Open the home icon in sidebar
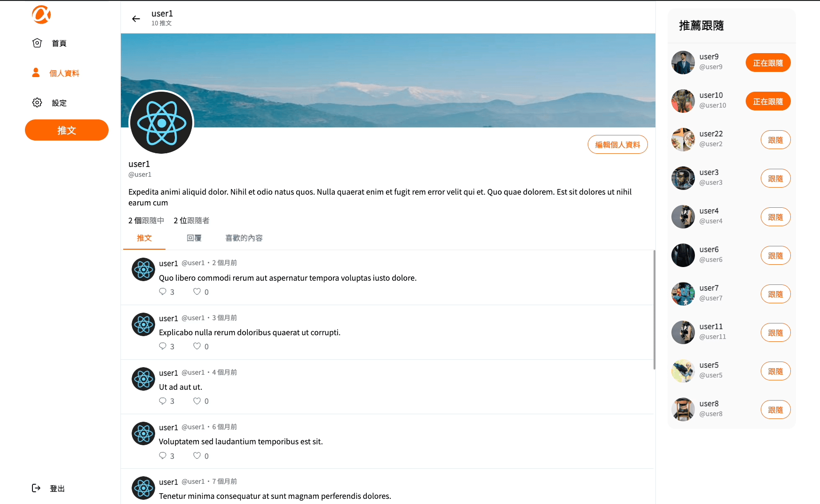This screenshot has height=504, width=820. pos(37,43)
